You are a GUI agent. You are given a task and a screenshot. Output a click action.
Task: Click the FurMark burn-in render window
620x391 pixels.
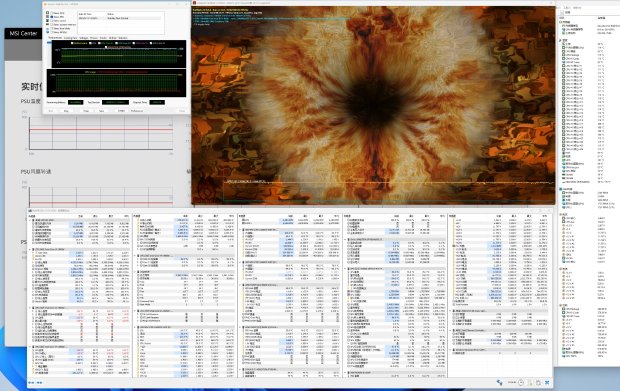(x=373, y=105)
